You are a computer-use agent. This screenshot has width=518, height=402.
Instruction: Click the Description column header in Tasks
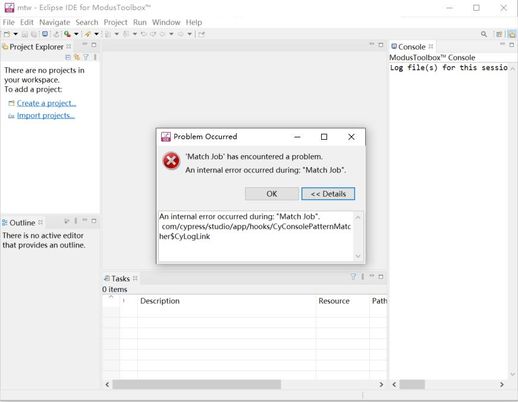point(226,301)
